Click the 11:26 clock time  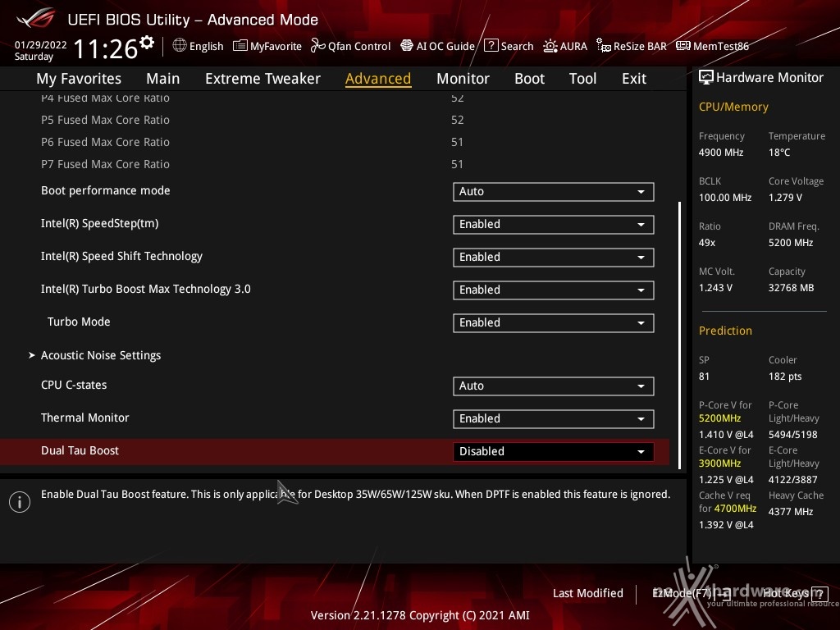point(106,48)
